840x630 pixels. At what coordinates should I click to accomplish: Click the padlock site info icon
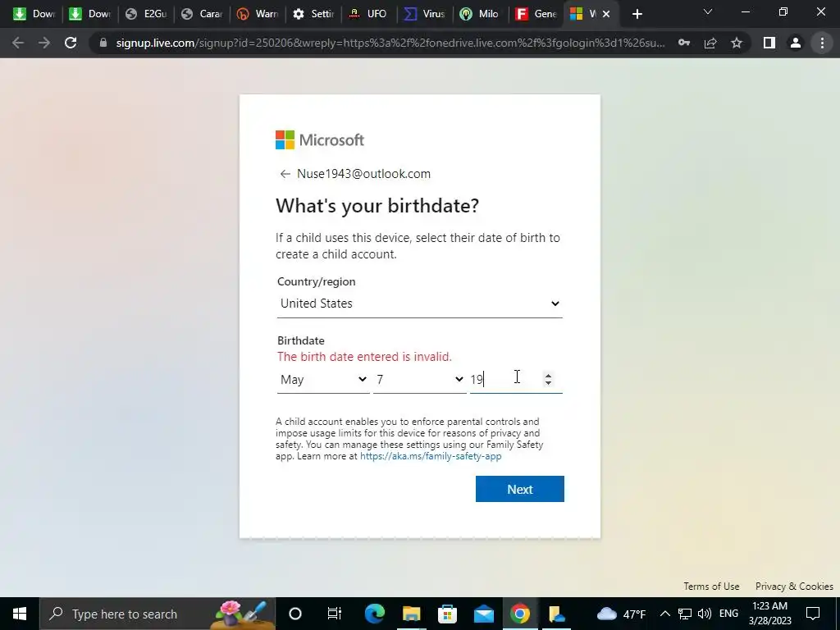pyautogui.click(x=103, y=43)
